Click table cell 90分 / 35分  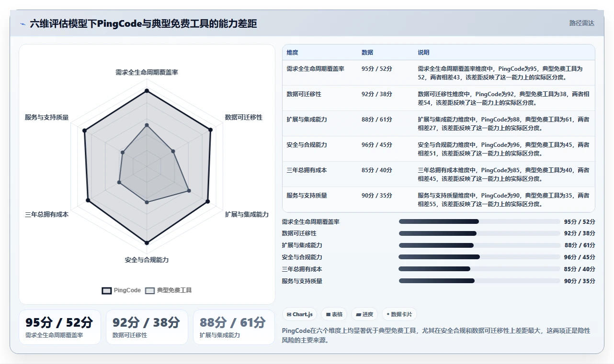click(x=377, y=196)
